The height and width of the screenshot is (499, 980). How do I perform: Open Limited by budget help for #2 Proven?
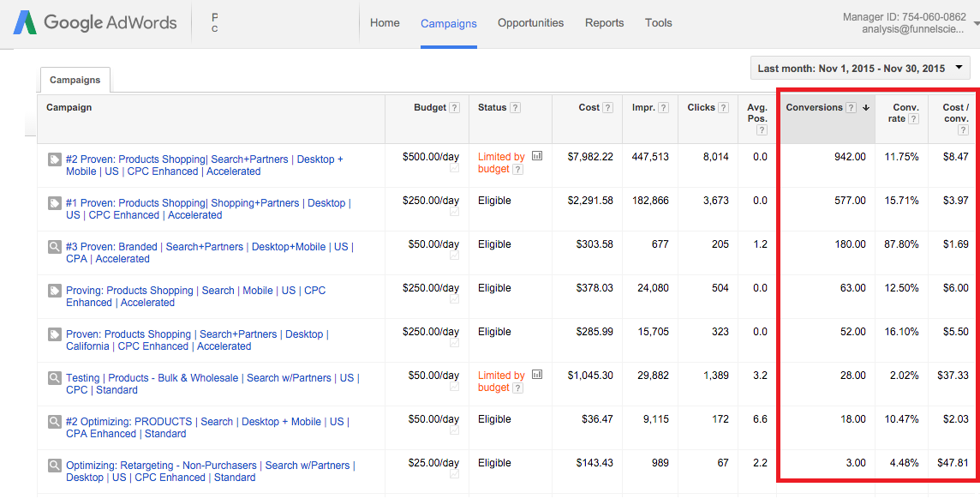point(517,170)
